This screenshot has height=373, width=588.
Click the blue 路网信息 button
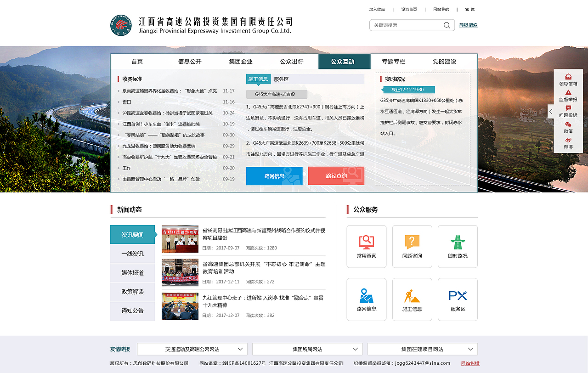[x=274, y=176]
